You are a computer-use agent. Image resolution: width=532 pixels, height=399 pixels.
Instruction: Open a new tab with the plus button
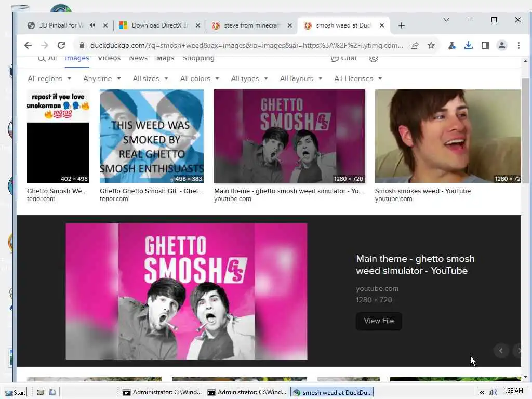[x=402, y=25]
